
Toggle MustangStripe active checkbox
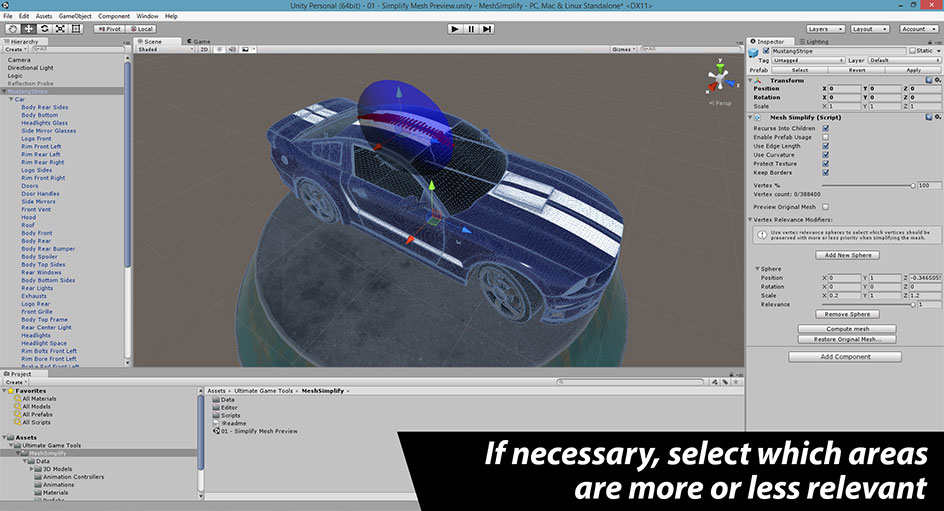tap(766, 51)
